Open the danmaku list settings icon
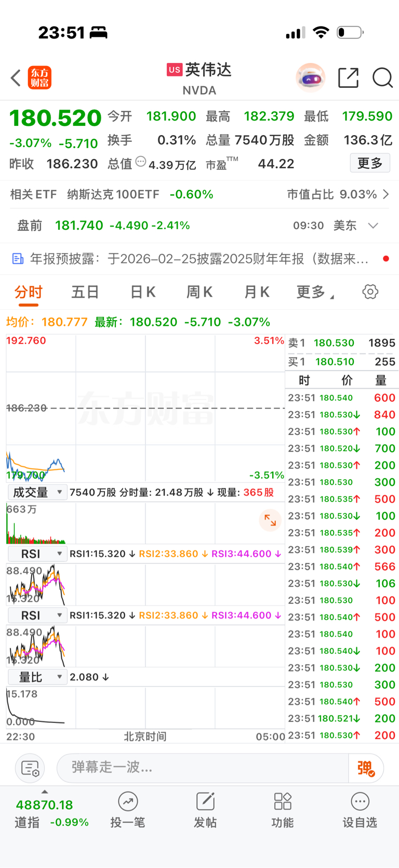The height and width of the screenshot is (868, 399). click(30, 768)
